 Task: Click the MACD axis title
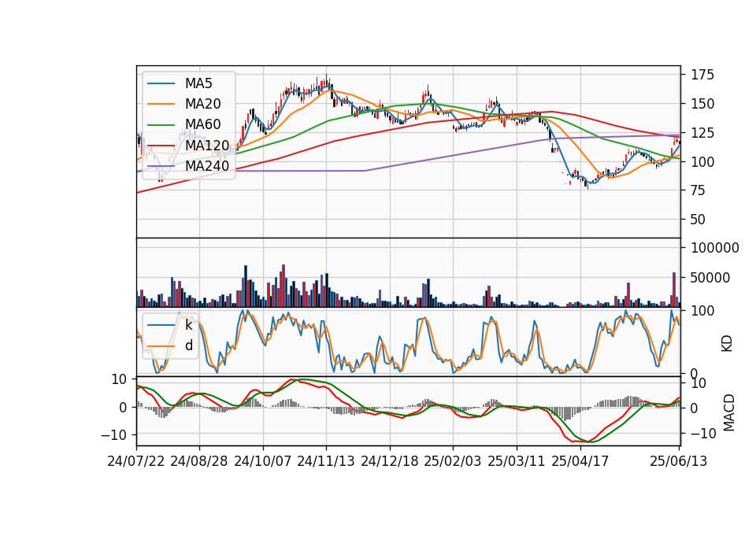729,413
